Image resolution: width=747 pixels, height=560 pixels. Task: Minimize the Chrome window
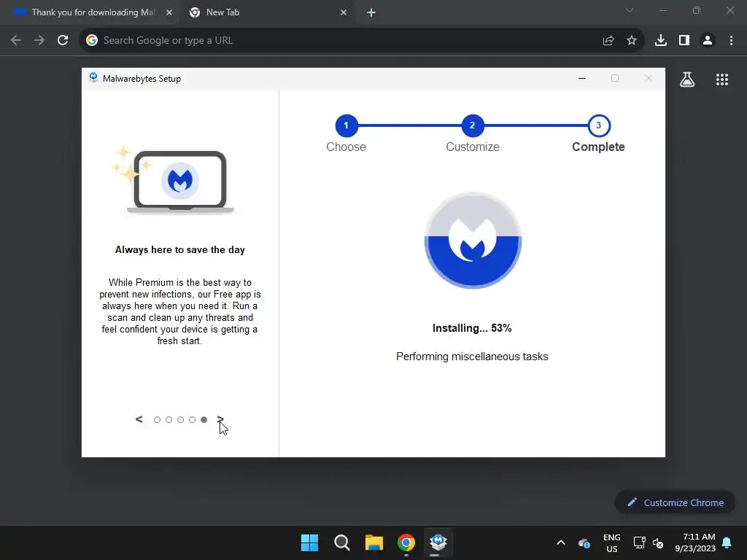point(662,10)
